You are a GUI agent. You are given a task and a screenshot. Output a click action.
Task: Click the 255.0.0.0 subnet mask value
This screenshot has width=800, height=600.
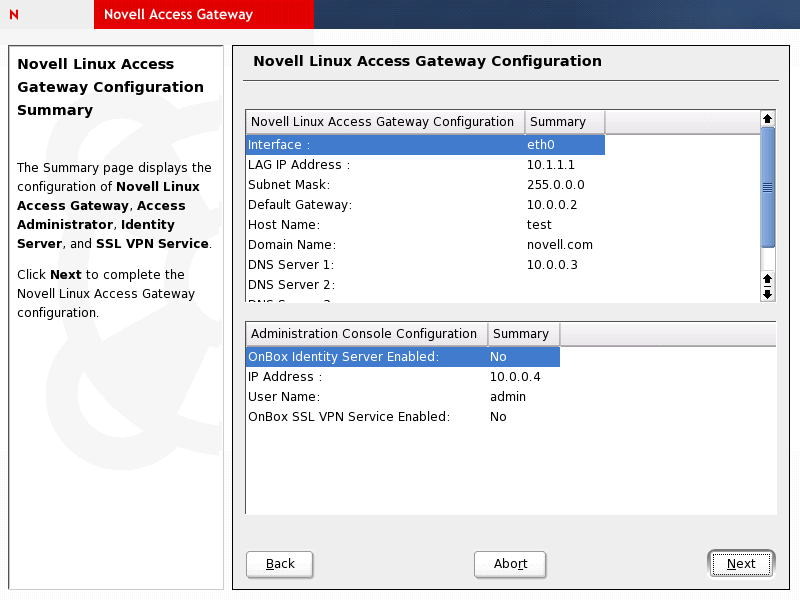(556, 185)
